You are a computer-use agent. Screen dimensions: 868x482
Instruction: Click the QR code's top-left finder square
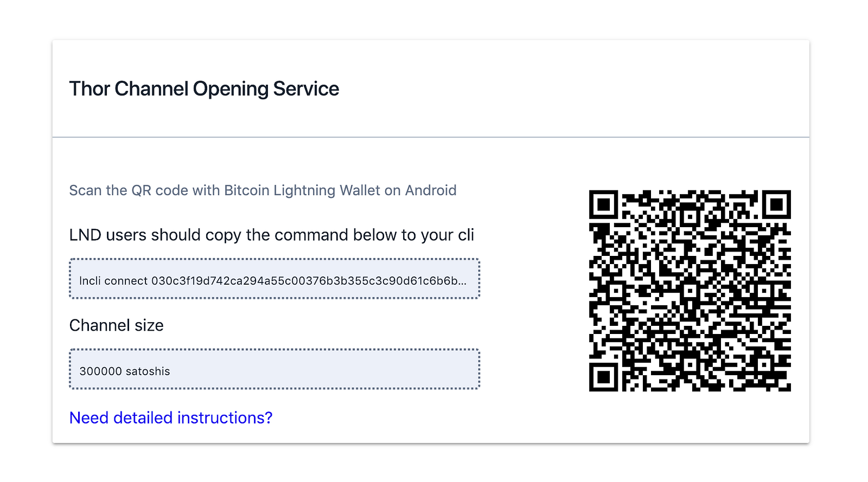(603, 204)
